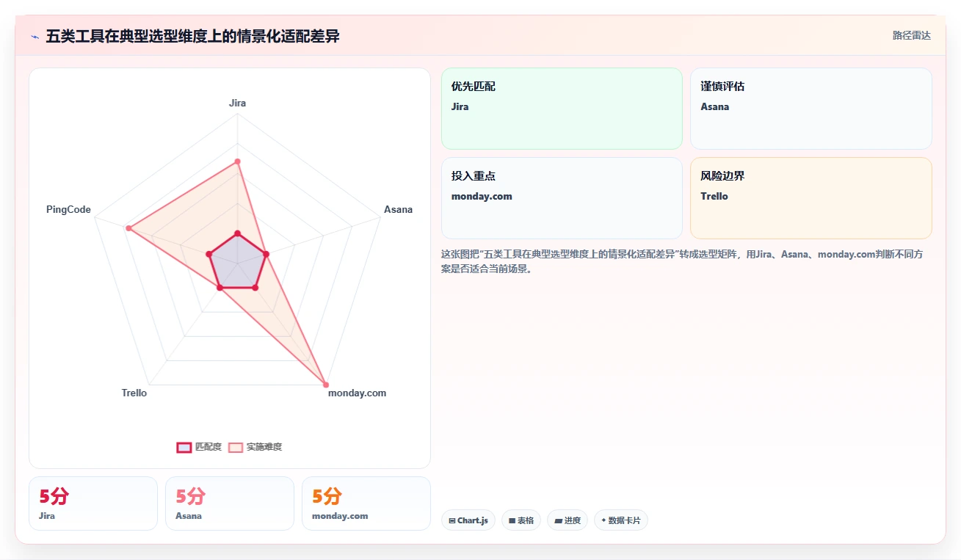The image size is (961, 560).
Task: Select the Chart.js tag
Action: pos(468,520)
